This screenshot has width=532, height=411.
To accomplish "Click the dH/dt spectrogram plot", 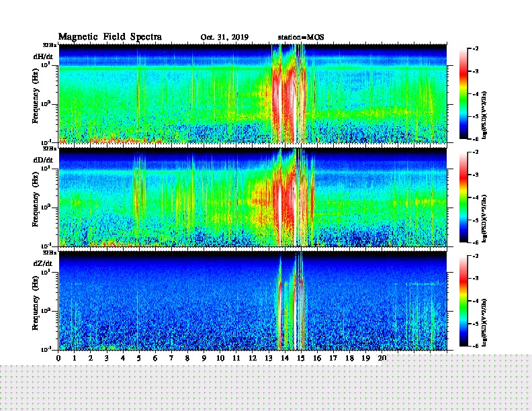I will [253, 93].
